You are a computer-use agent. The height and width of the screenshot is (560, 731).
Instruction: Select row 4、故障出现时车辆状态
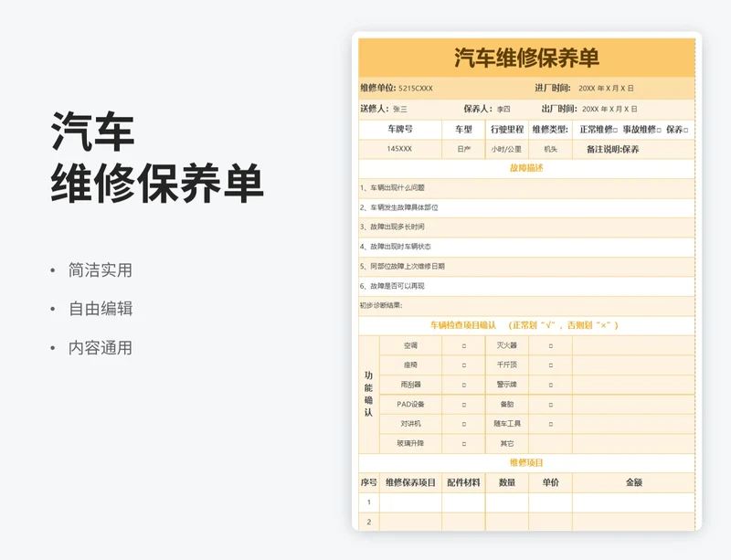(527, 247)
